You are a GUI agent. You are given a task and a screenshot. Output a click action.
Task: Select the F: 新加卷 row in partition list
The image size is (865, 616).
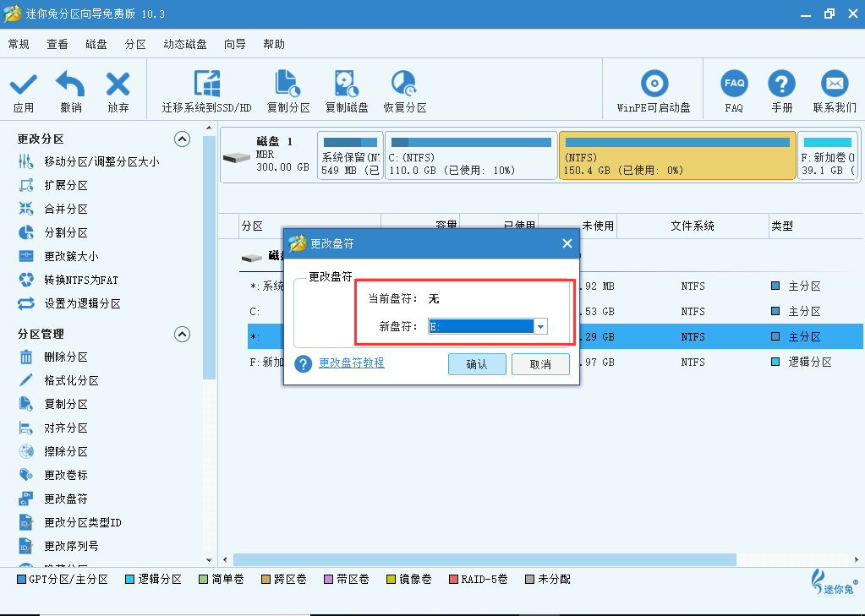[x=266, y=363]
